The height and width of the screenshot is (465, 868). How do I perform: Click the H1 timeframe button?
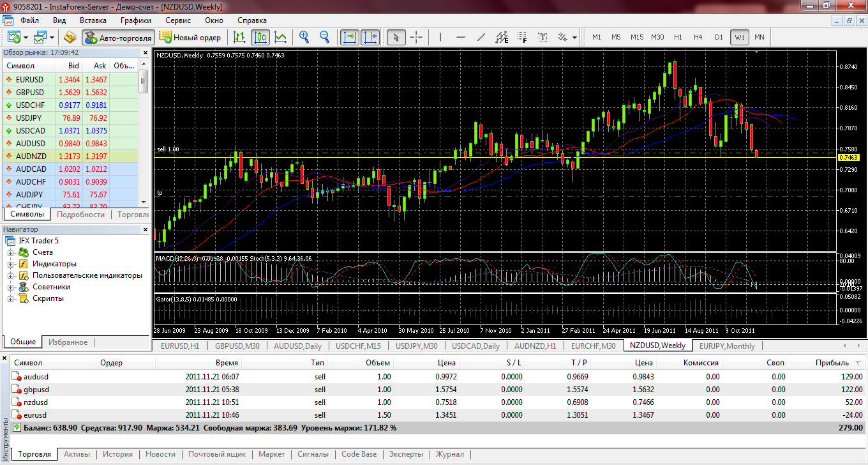tap(678, 37)
